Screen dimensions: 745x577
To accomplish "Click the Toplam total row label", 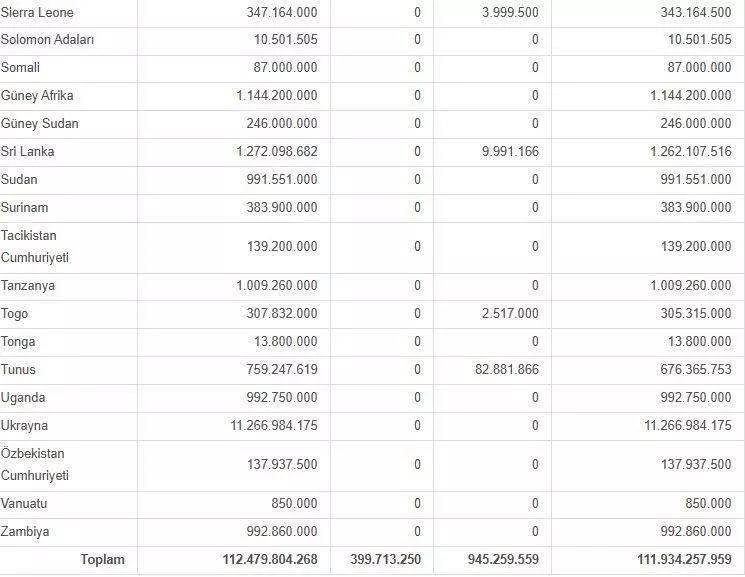I will coord(102,560).
